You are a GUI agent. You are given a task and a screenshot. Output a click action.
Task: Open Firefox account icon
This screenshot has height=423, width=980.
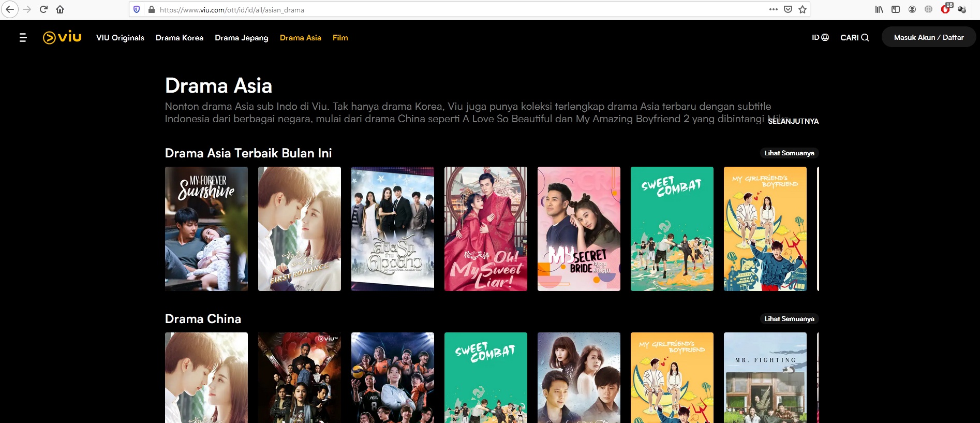[x=912, y=9]
